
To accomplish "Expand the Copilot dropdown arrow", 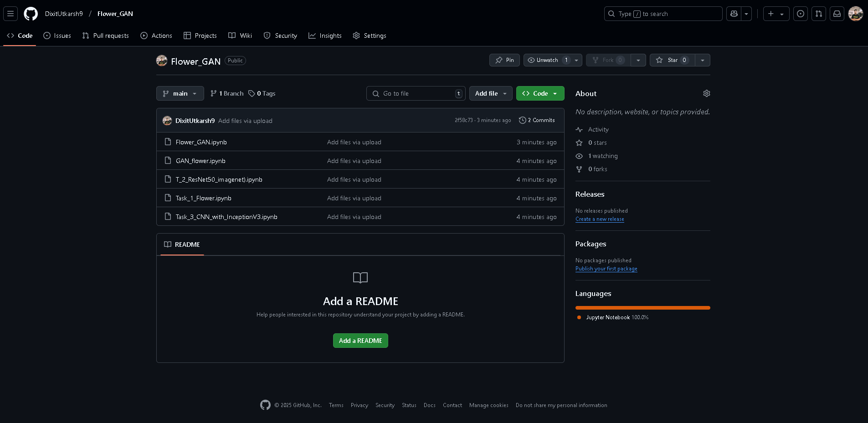I will click(746, 14).
